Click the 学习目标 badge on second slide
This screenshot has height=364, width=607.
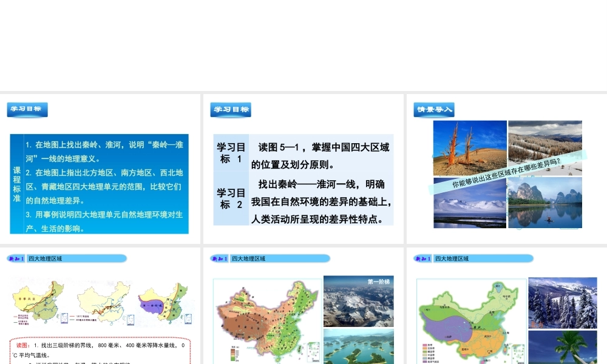click(x=231, y=109)
